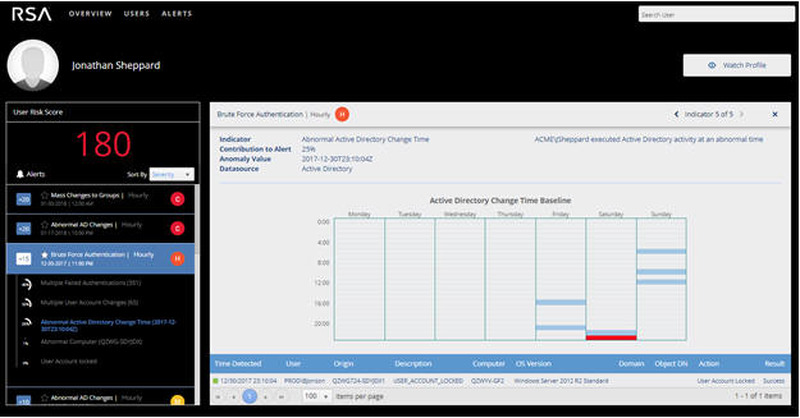Toggle star on Brute Force Authentication alert

point(45,255)
